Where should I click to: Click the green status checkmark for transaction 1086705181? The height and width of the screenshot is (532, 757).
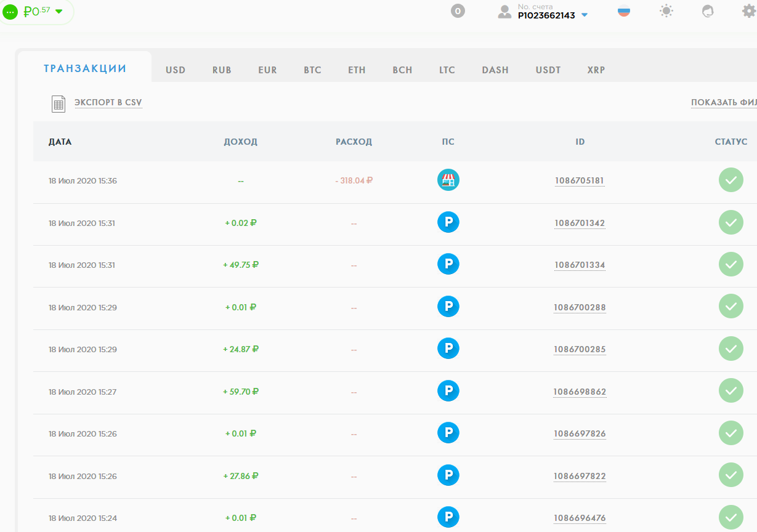pyautogui.click(x=731, y=180)
